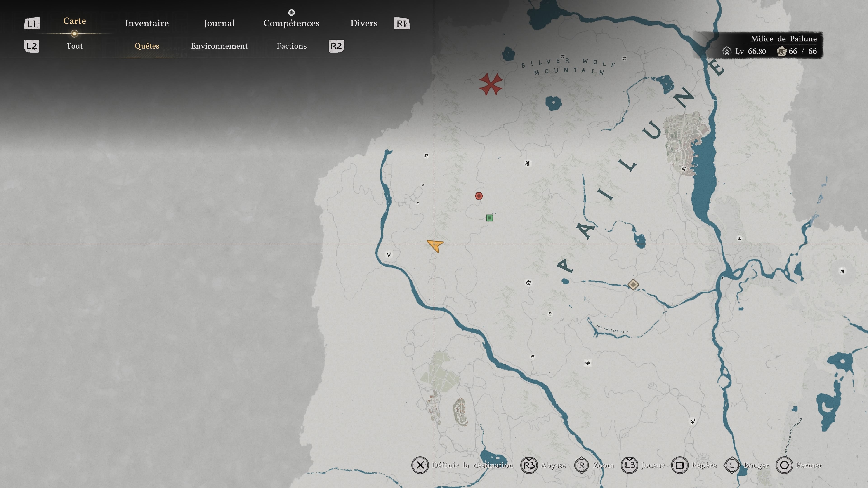The image size is (868, 488).
Task: Open the Divers tab
Action: (x=364, y=23)
